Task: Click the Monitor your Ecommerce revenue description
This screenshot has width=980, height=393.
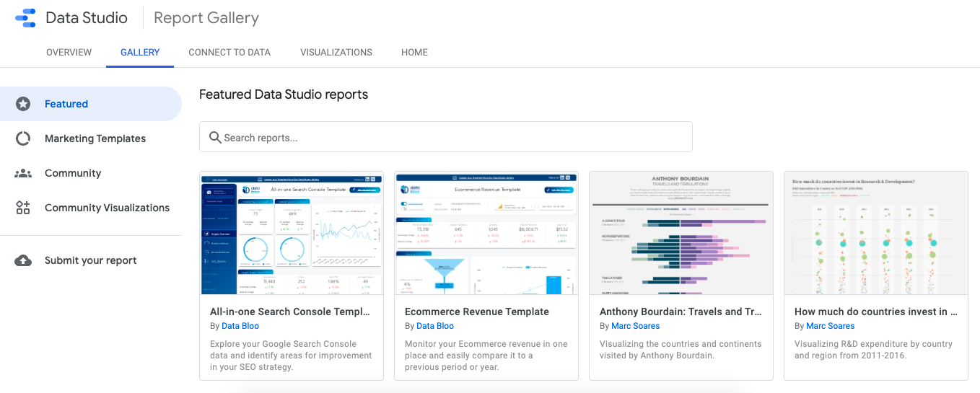Action: coord(486,356)
